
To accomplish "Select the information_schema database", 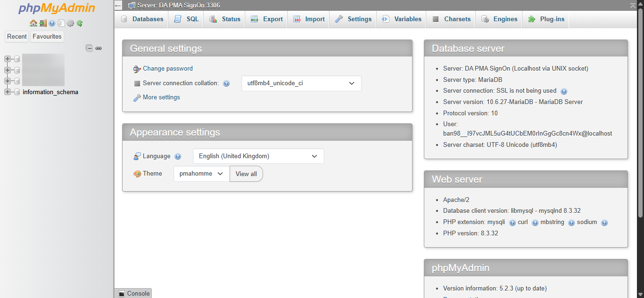I will pos(50,92).
